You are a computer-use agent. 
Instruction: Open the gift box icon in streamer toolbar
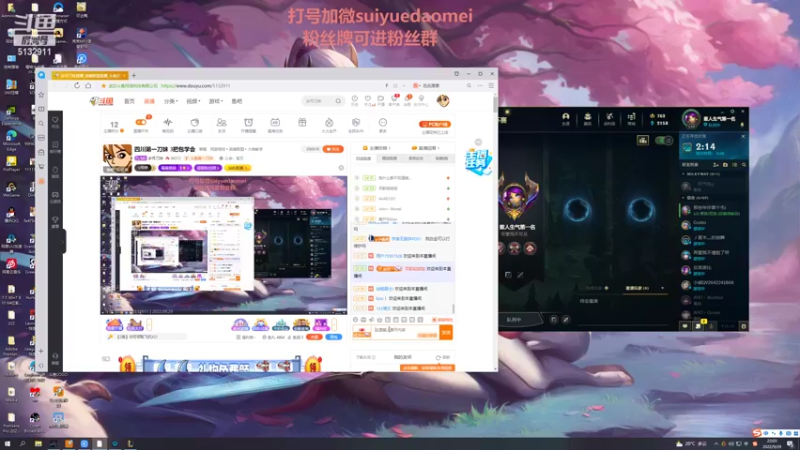[x=302, y=122]
